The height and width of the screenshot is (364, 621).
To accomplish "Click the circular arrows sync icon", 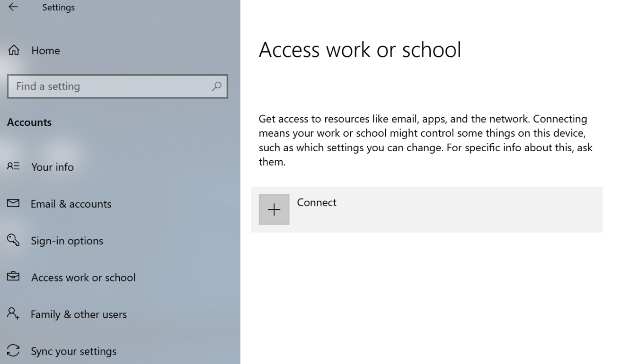I will pos(13,351).
